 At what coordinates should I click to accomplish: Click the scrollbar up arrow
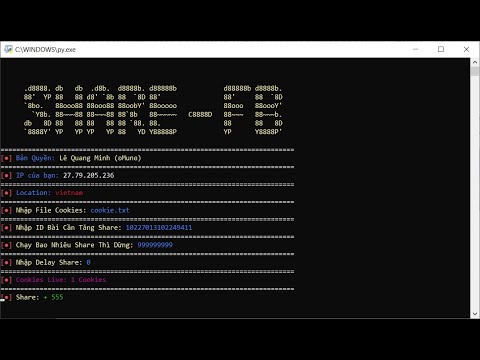point(475,62)
